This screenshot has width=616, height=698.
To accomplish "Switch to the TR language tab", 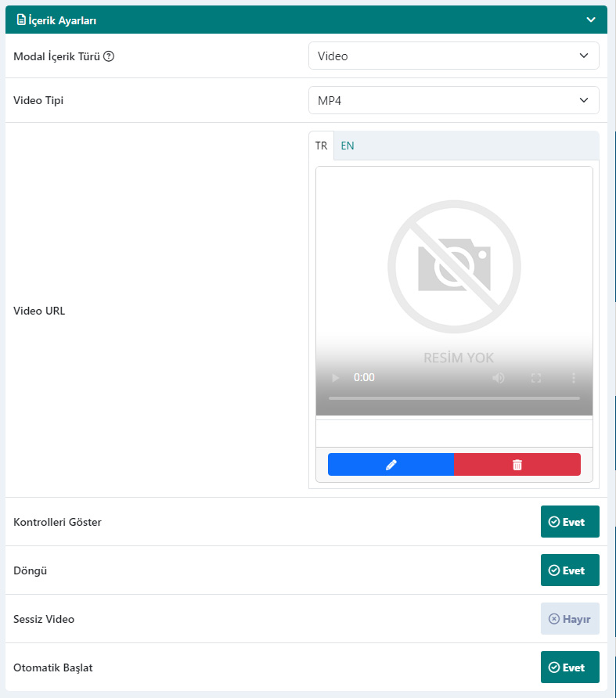I will point(321,146).
